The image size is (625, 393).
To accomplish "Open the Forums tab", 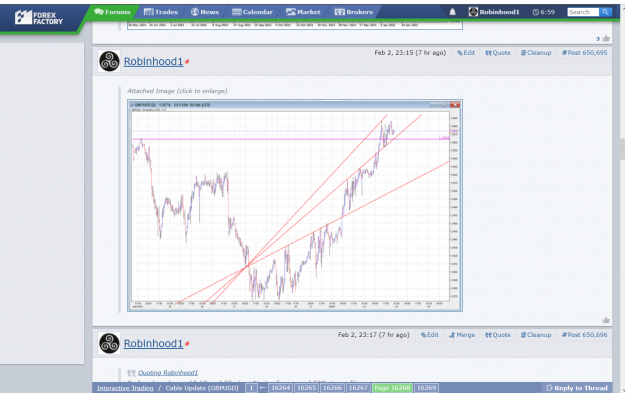I will 112,12.
